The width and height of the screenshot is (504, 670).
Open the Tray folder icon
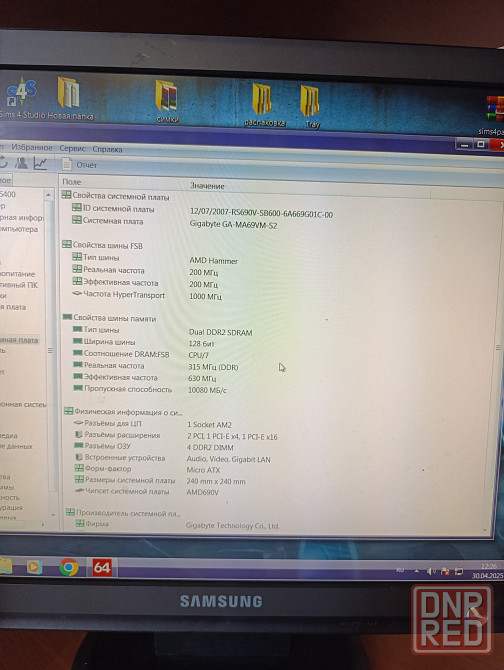pos(311,106)
